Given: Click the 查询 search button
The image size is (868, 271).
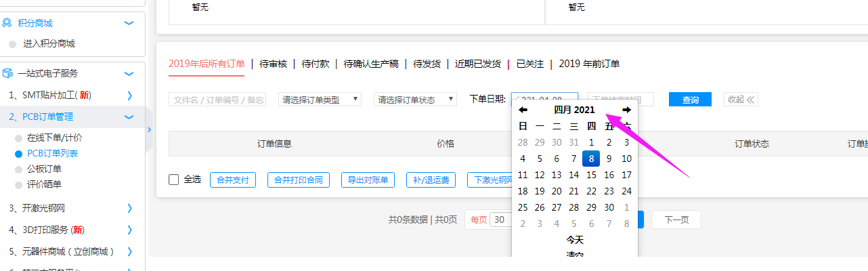Looking at the screenshot, I should point(690,100).
